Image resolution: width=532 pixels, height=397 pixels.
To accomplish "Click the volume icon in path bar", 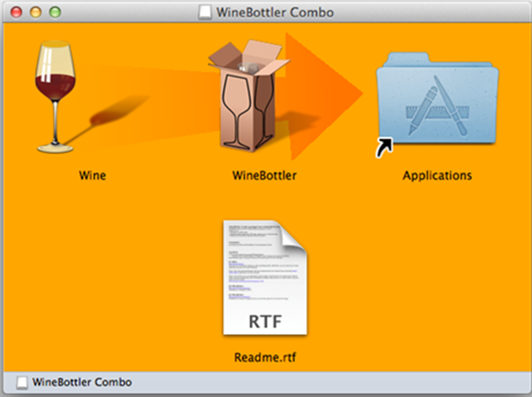I will pyautogui.click(x=23, y=382).
